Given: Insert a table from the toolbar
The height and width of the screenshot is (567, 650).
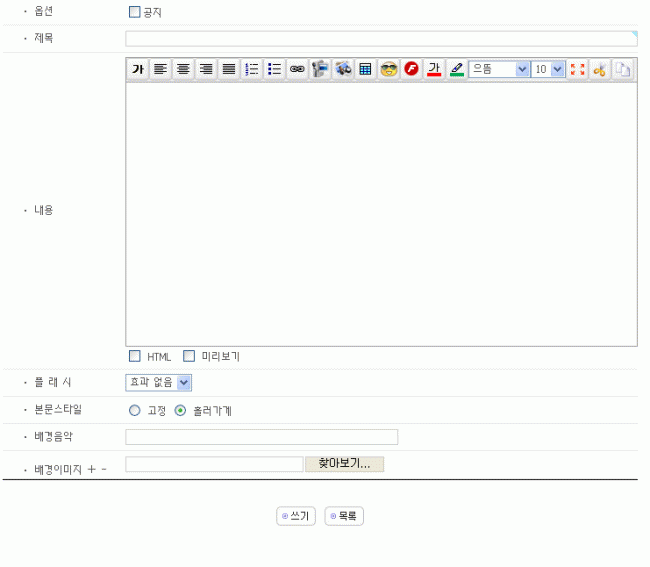Looking at the screenshot, I should click(366, 69).
